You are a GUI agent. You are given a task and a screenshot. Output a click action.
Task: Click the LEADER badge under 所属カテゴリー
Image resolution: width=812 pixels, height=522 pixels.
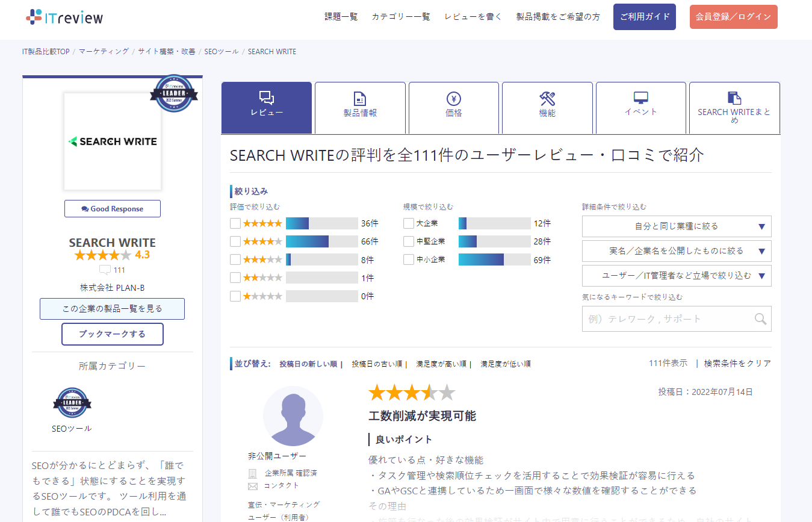coord(72,403)
